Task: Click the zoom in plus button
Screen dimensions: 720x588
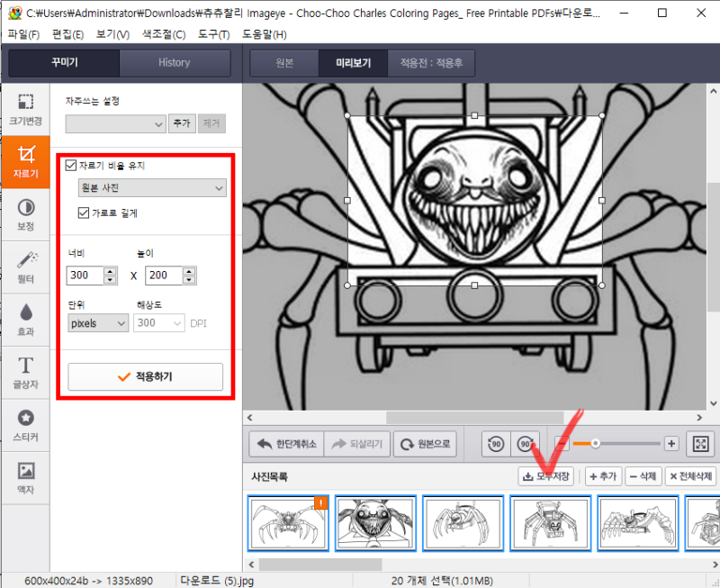Action: (x=671, y=444)
